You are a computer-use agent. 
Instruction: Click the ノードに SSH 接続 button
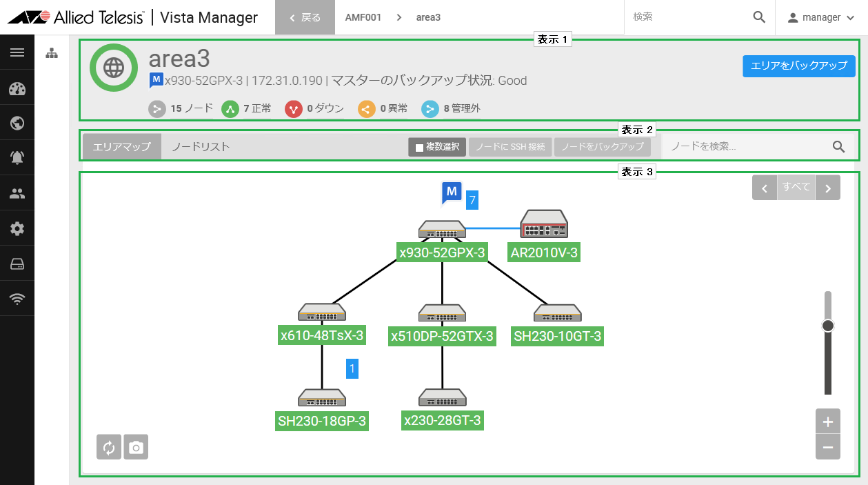[x=510, y=147]
